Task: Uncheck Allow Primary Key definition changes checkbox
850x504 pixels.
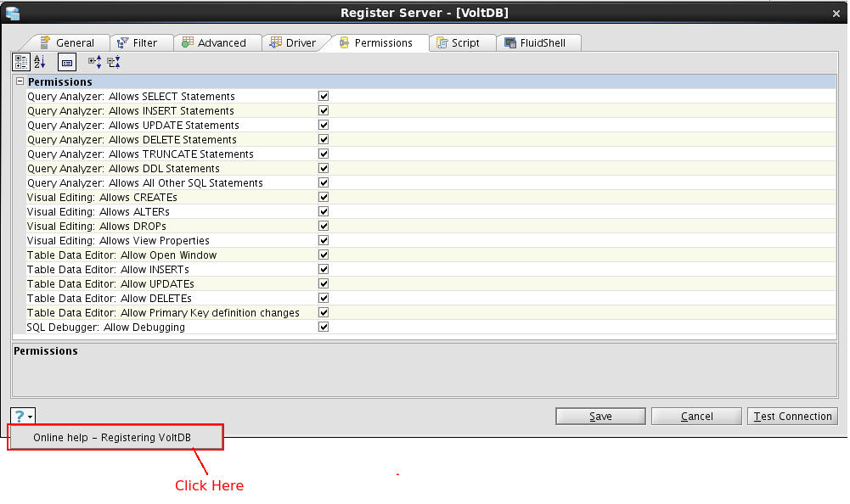Action: coord(324,313)
